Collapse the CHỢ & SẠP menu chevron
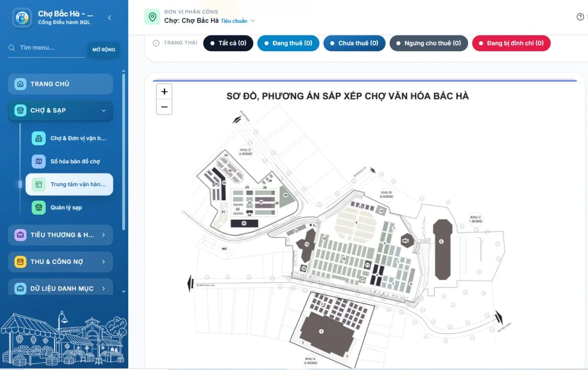This screenshot has width=588, height=370. 103,111
